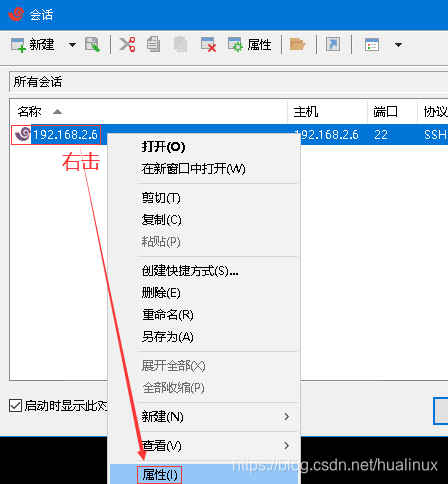Choose Open in New Window (W)

pyautogui.click(x=204, y=169)
